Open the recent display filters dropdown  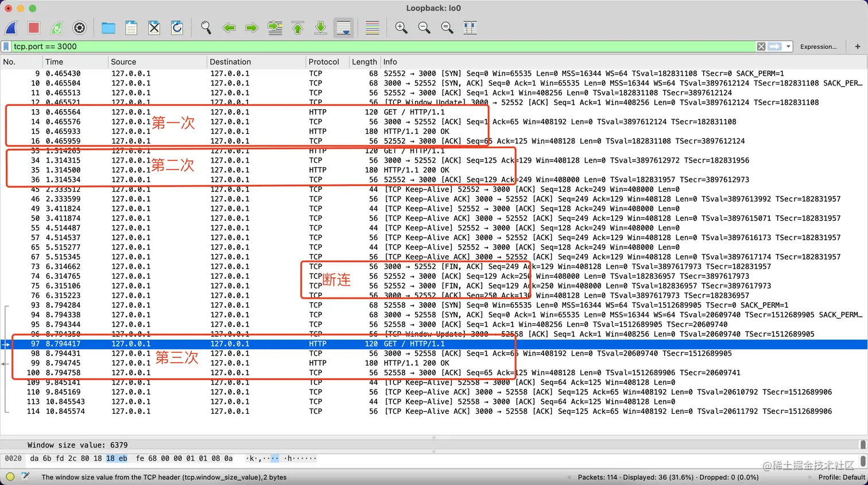[x=788, y=47]
